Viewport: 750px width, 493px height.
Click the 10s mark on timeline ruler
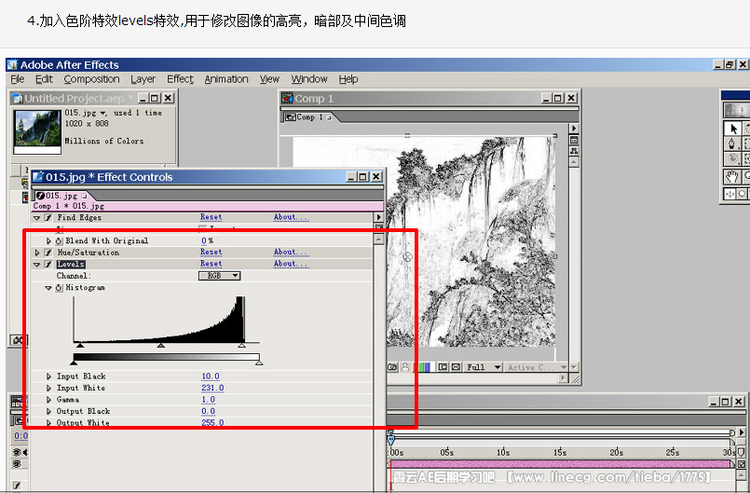coord(503,452)
